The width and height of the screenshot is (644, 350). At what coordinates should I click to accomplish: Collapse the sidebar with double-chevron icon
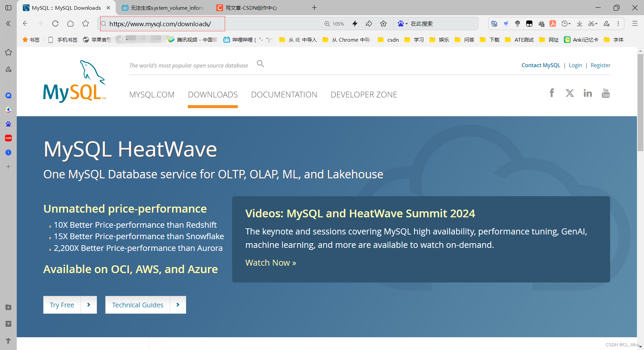coord(8,24)
